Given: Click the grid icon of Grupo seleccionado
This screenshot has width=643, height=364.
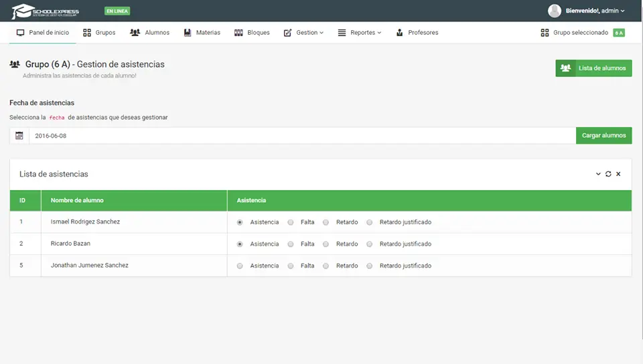Looking at the screenshot, I should (545, 33).
